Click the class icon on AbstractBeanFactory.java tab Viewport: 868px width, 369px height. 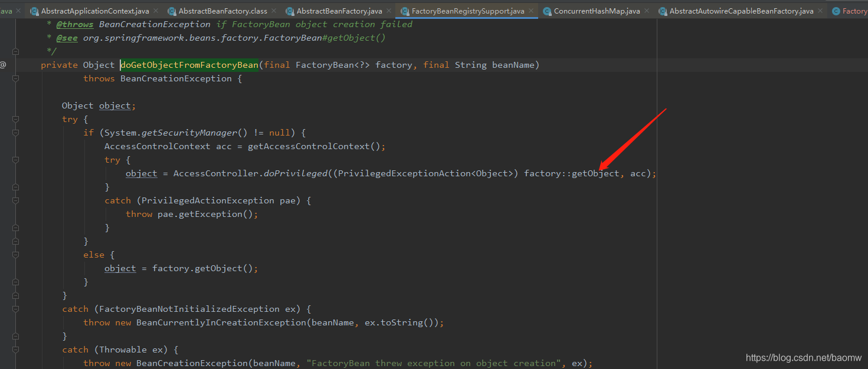(x=290, y=11)
